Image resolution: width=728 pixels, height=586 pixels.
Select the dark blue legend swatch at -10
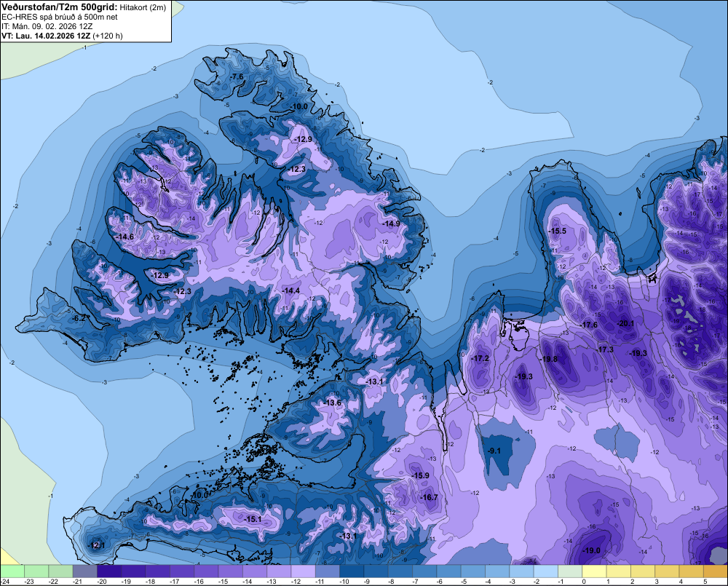click(352, 571)
